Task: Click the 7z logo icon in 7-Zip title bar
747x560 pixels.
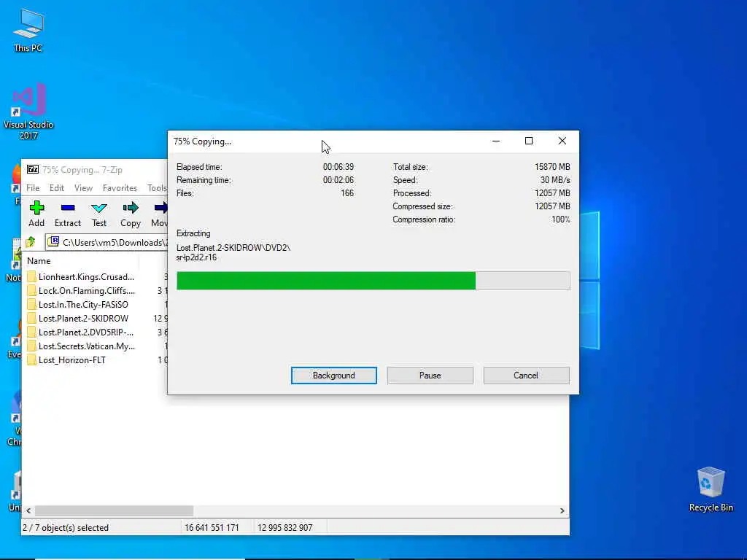Action: (x=33, y=169)
